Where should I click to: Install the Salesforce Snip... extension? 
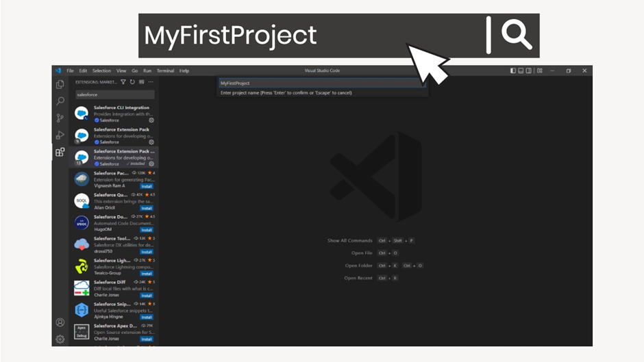click(x=147, y=318)
